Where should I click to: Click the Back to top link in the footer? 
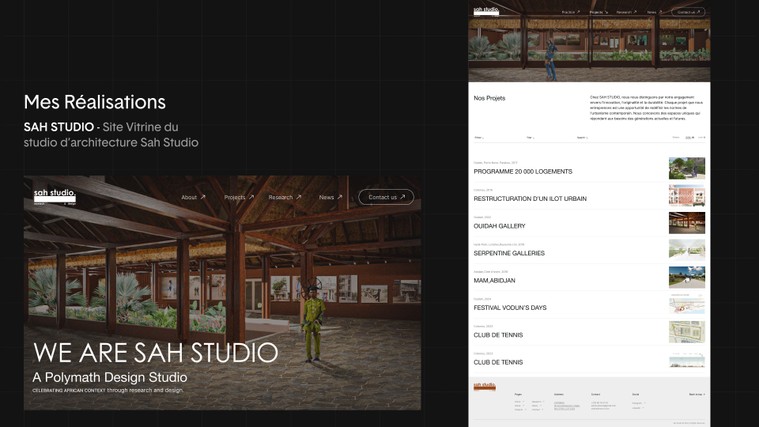click(x=696, y=394)
